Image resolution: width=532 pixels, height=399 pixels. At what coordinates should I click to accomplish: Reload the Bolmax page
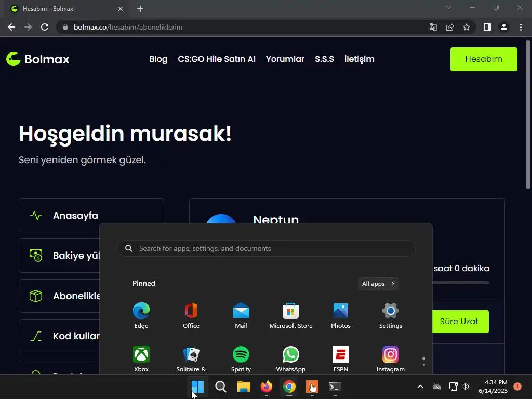[x=45, y=27]
